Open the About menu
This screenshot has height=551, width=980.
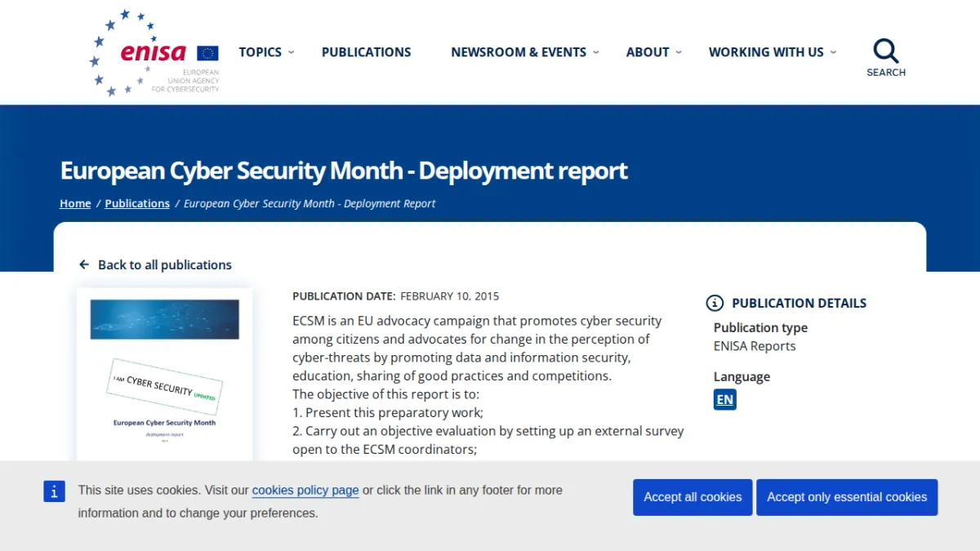648,52
